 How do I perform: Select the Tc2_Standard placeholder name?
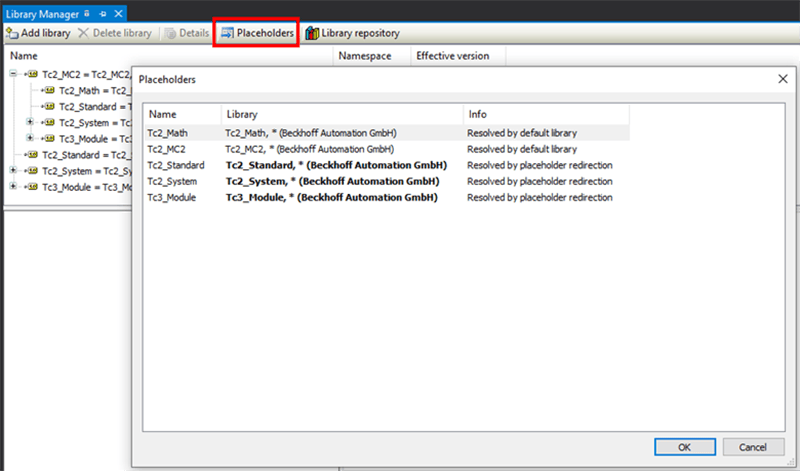point(176,165)
